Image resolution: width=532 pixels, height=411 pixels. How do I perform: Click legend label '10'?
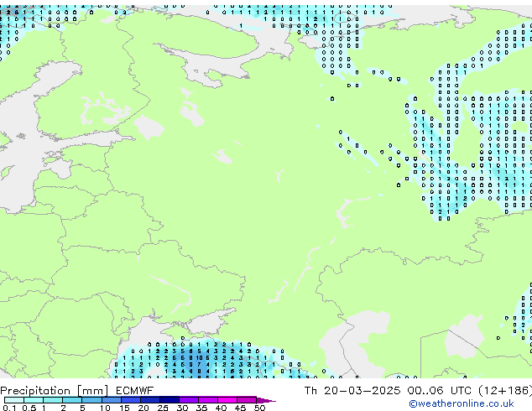tap(105, 408)
